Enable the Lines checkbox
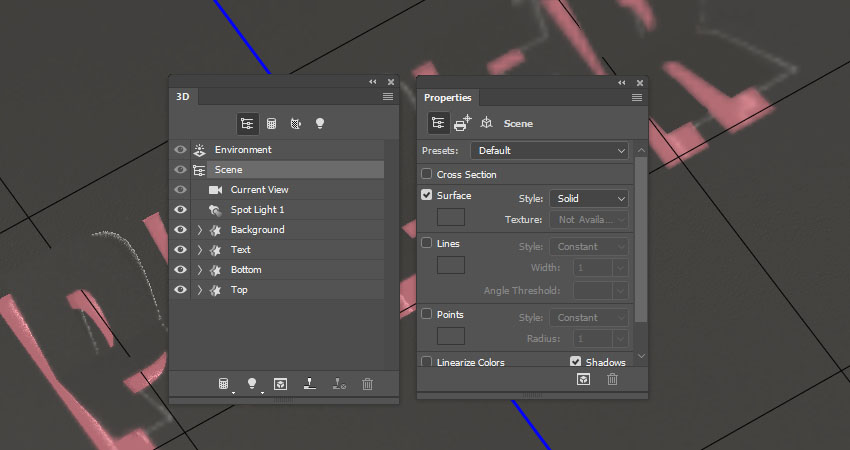This screenshot has width=850, height=450. (427, 243)
